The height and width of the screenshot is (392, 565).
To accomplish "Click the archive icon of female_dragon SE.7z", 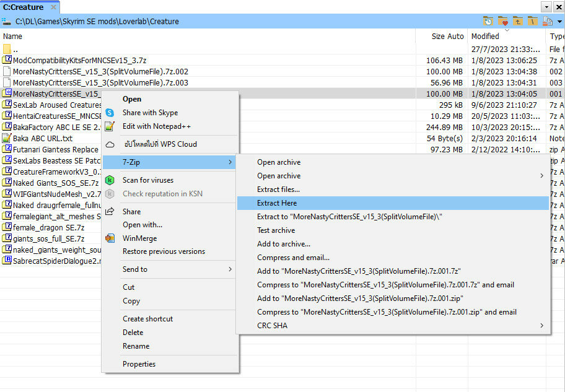I will tap(6, 227).
